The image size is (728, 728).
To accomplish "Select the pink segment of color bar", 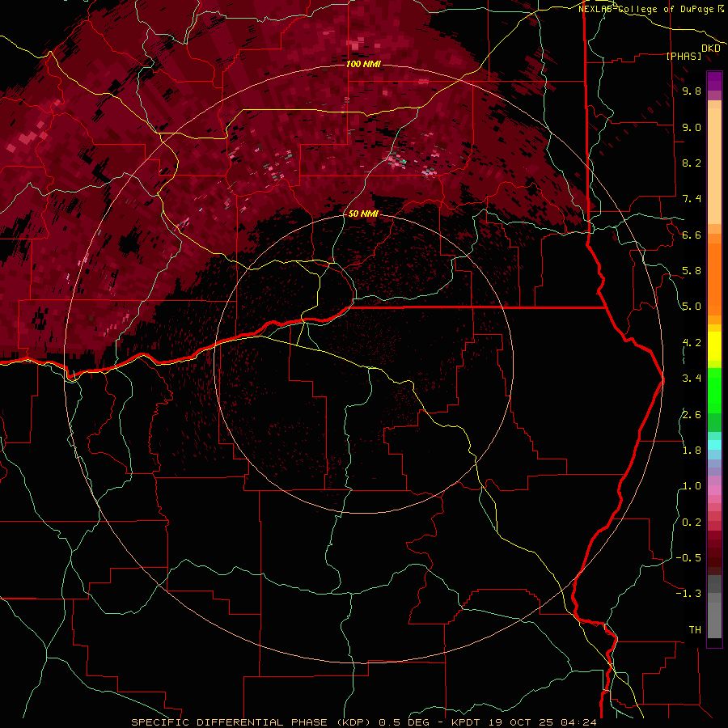I will (714, 490).
